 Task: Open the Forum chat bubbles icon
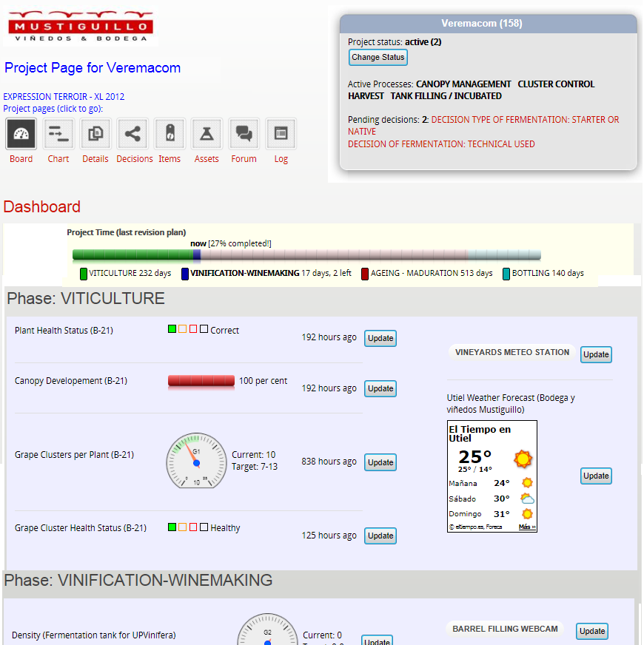244,134
